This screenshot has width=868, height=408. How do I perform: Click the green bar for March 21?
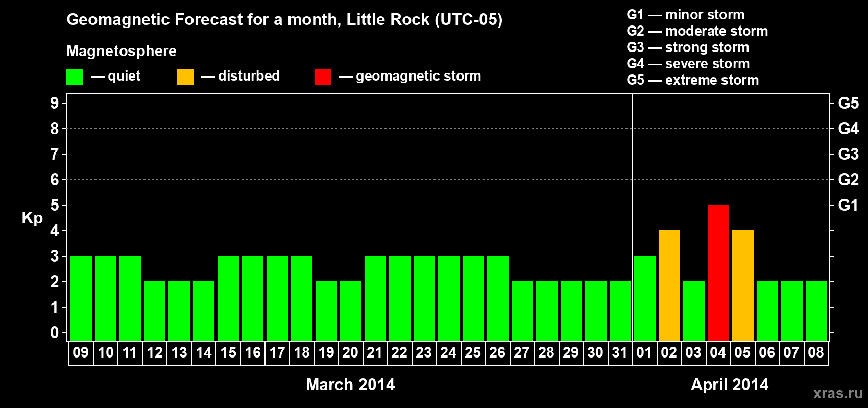[375, 298]
